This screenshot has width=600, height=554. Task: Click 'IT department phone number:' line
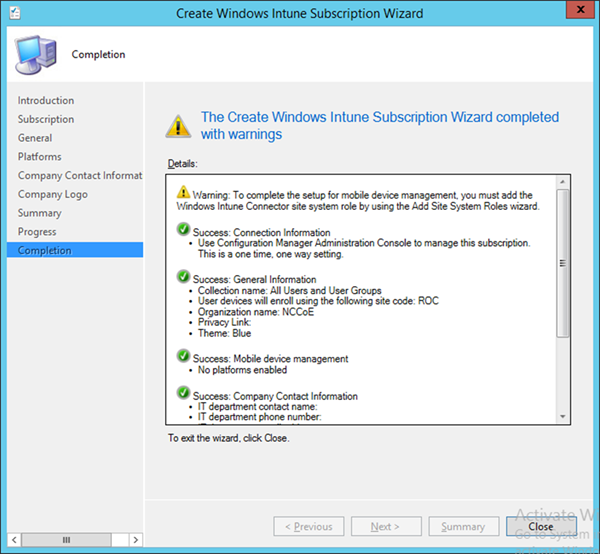pyautogui.click(x=259, y=417)
